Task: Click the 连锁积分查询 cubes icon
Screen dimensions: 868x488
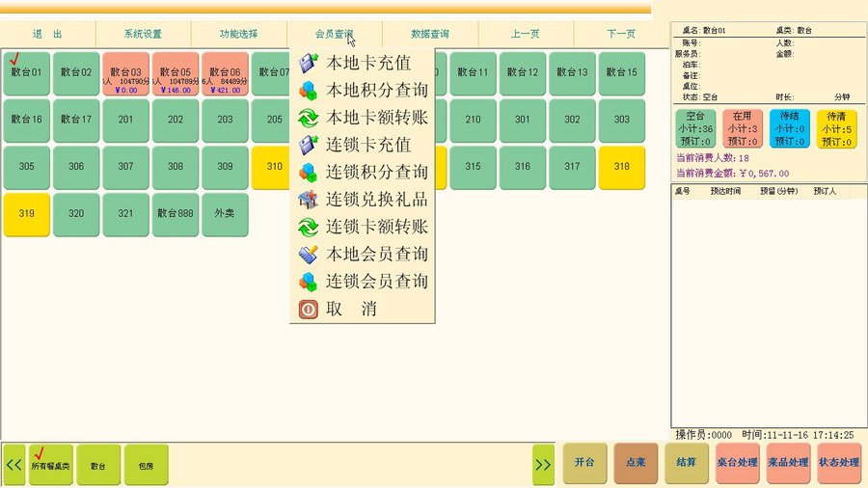Action: pyautogui.click(x=309, y=172)
